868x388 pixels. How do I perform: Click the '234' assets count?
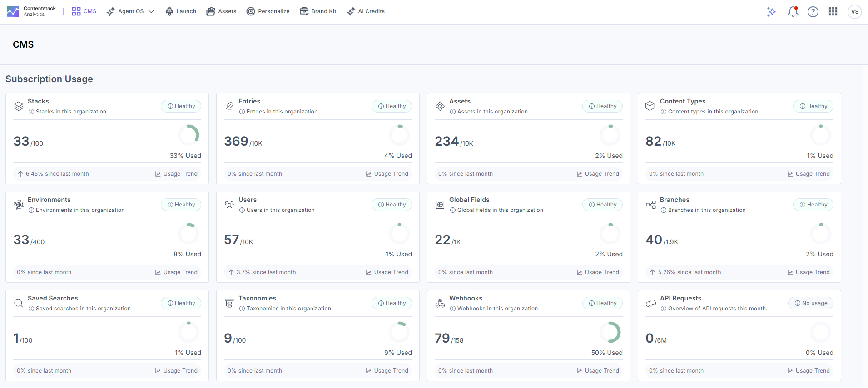447,141
